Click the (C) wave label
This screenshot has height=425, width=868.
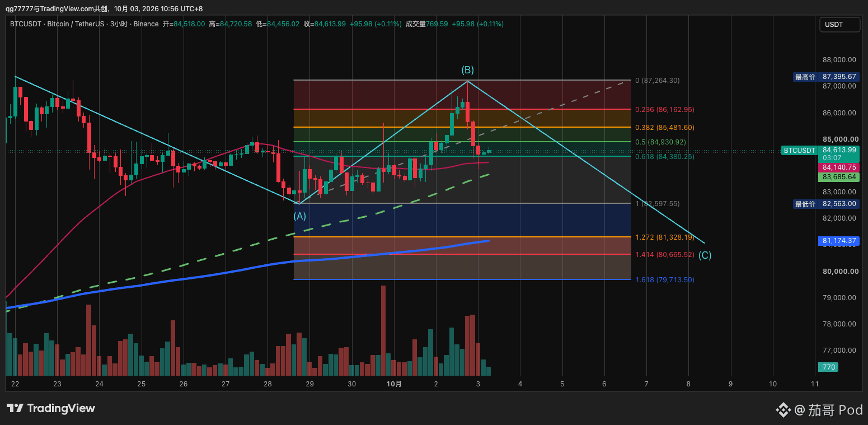click(705, 255)
